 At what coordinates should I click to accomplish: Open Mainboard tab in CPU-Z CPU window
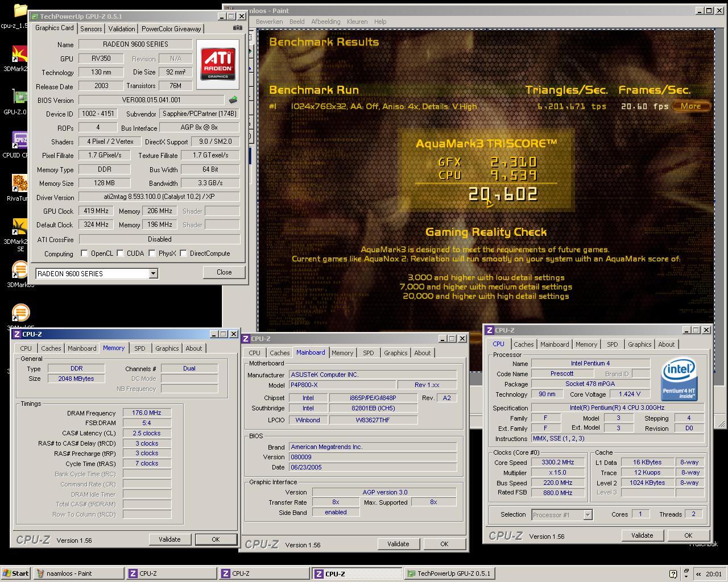tap(555, 344)
